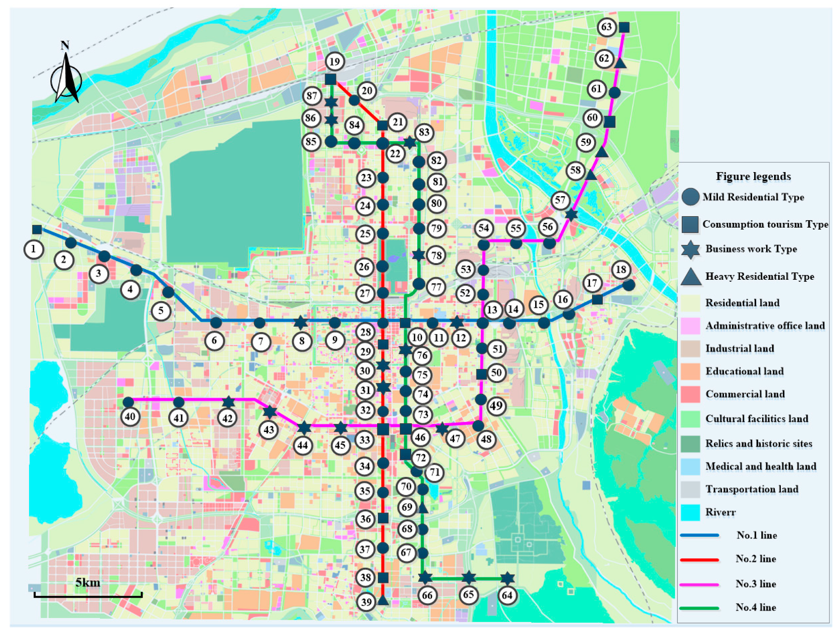
Task: Click the Heavy Residential Type triangle in legend
Action: point(691,277)
